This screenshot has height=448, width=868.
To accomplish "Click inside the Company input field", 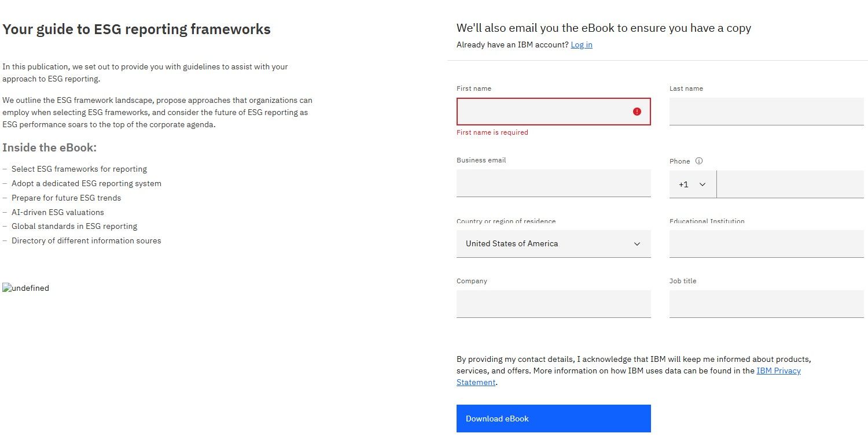I will tap(553, 304).
